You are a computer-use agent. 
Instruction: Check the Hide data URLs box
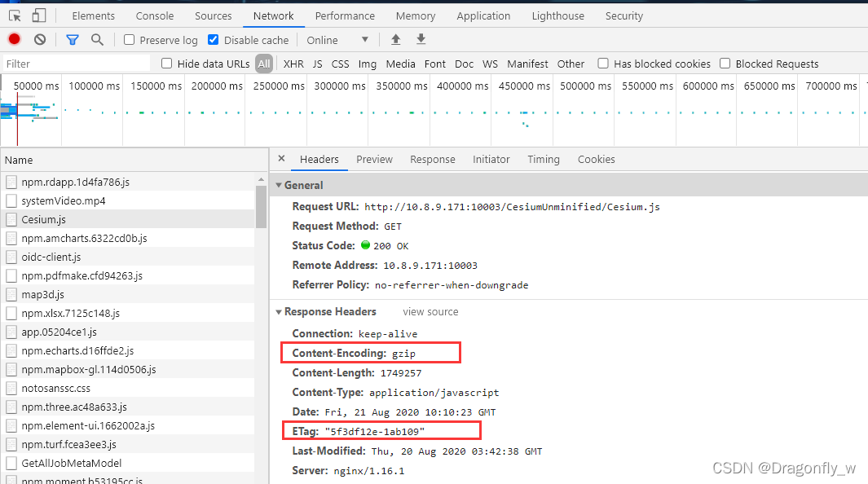pos(166,64)
